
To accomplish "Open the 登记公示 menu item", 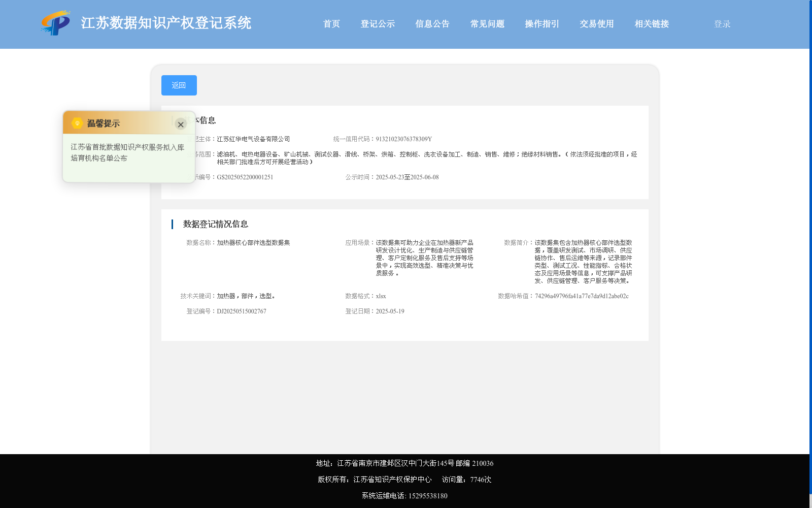I will (378, 24).
